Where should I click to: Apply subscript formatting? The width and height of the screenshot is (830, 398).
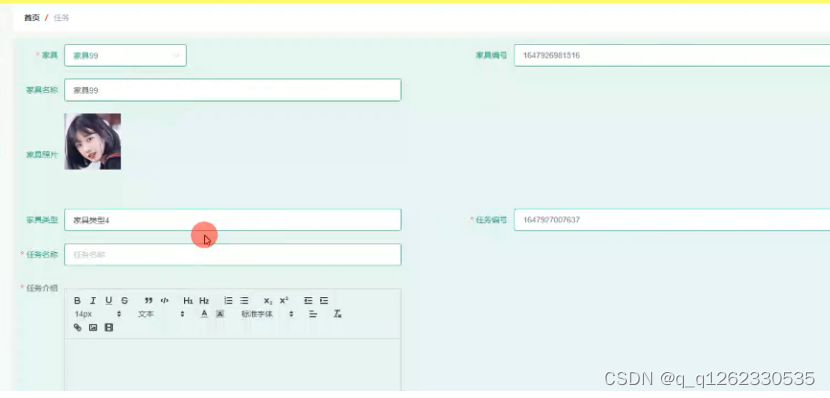[268, 301]
